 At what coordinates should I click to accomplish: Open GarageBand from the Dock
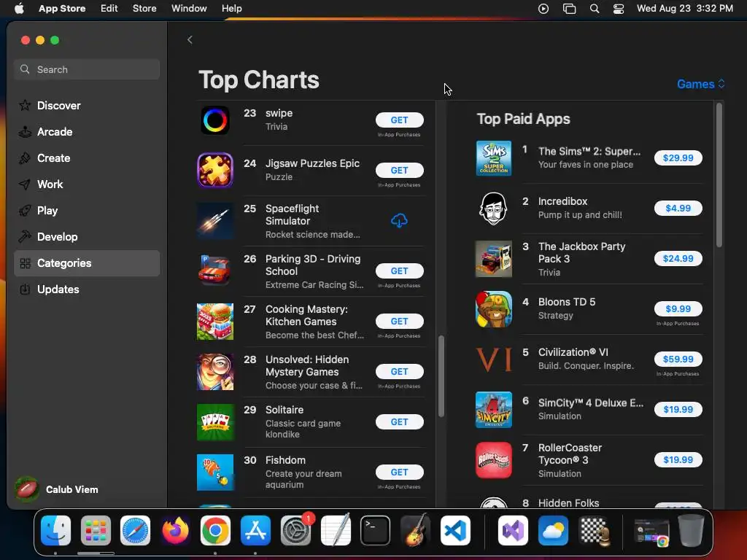415,530
